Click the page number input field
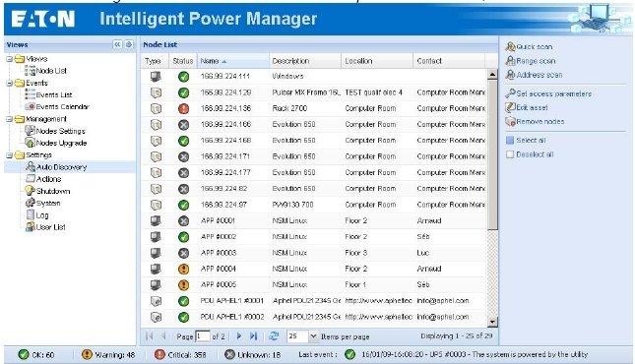The image size is (635, 364). [203, 336]
